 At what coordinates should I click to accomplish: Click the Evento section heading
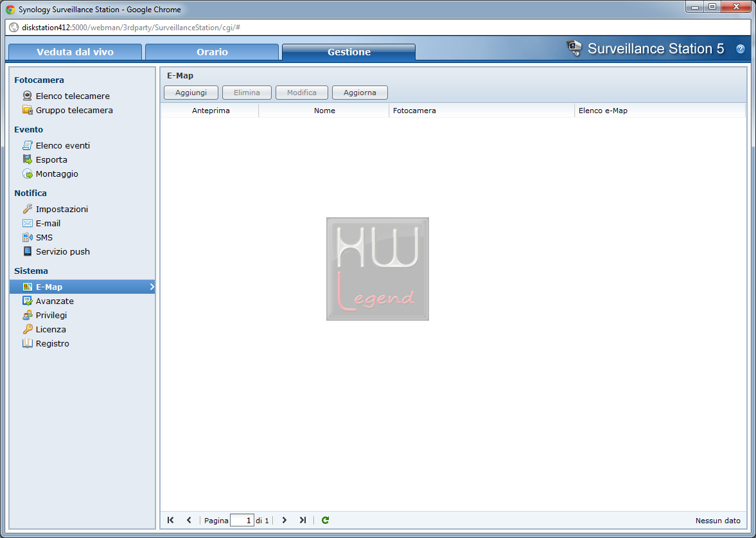tap(28, 129)
